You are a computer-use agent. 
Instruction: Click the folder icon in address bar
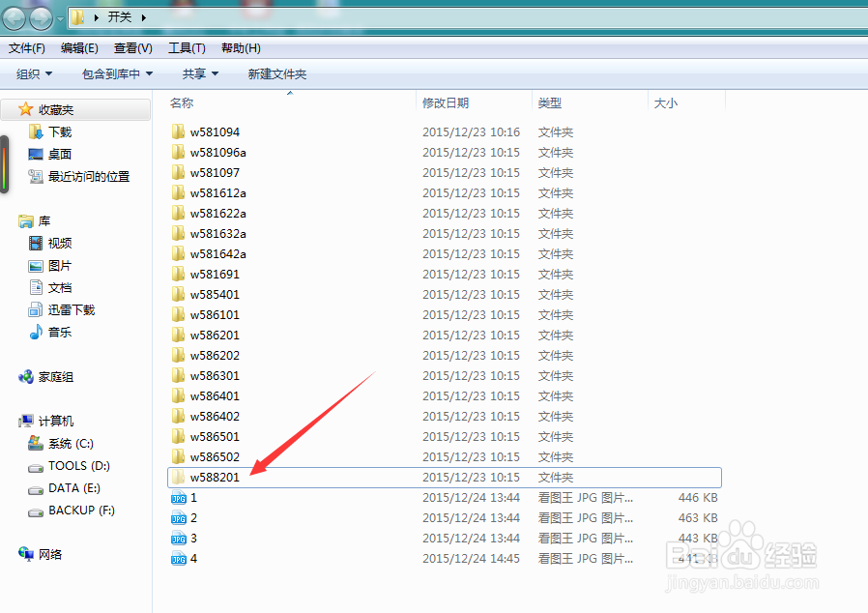(78, 17)
